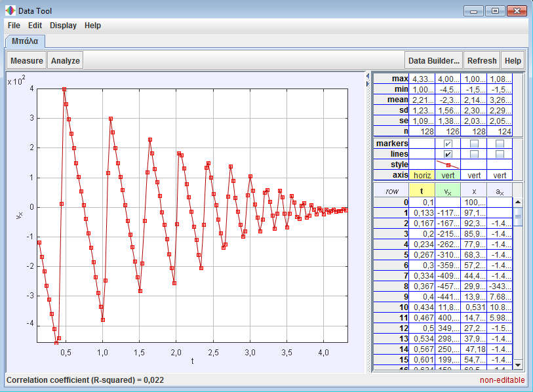Click the n statistic value 124
The height and width of the screenshot is (392, 533).
coord(500,132)
